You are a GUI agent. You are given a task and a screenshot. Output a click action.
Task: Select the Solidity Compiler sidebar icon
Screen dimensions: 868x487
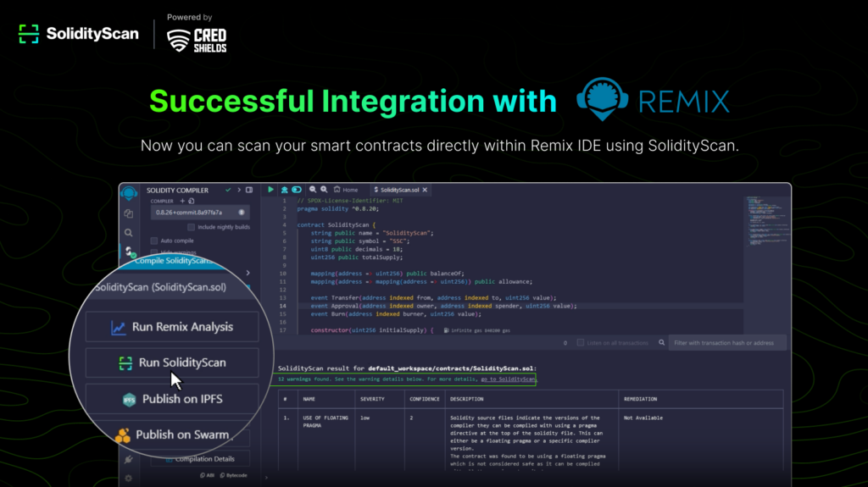[129, 252]
